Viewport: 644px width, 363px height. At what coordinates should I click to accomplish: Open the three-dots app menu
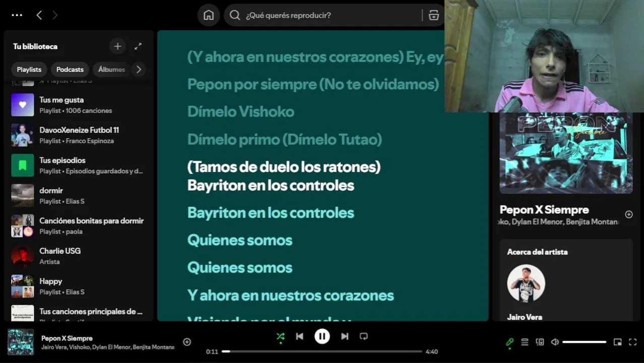click(17, 15)
